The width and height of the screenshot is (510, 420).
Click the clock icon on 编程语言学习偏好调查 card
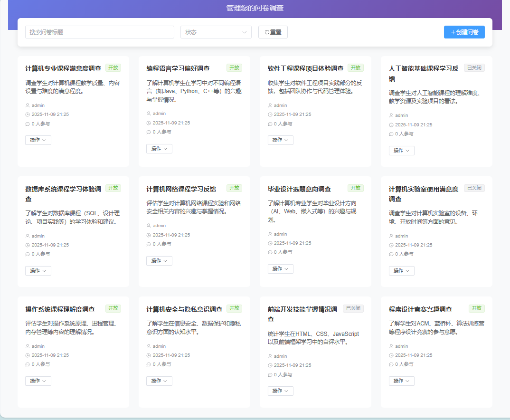(149, 123)
